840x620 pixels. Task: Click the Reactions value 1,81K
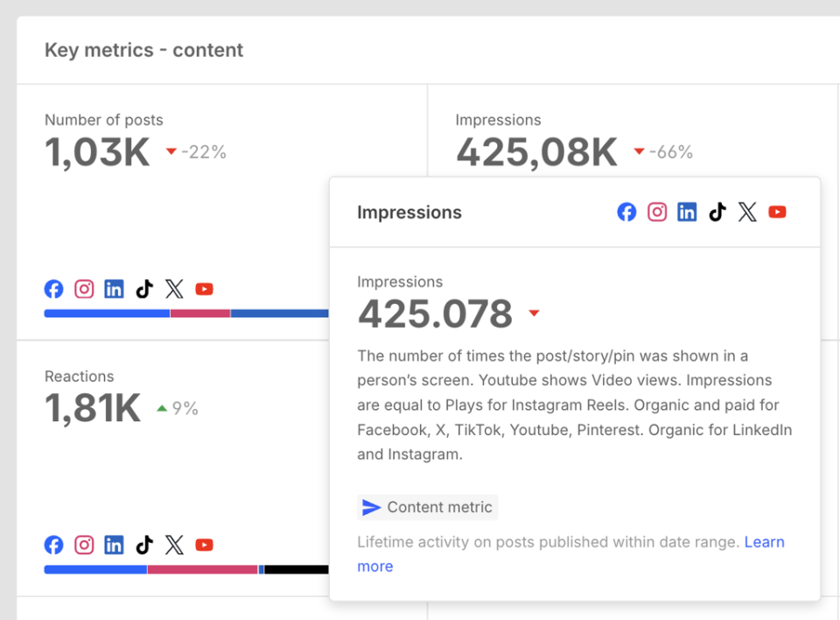[92, 409]
